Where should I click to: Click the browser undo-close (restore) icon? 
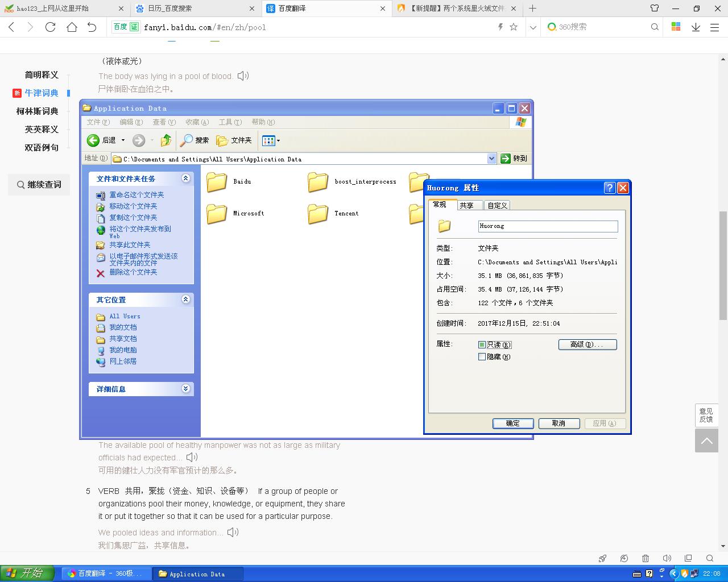click(x=92, y=27)
